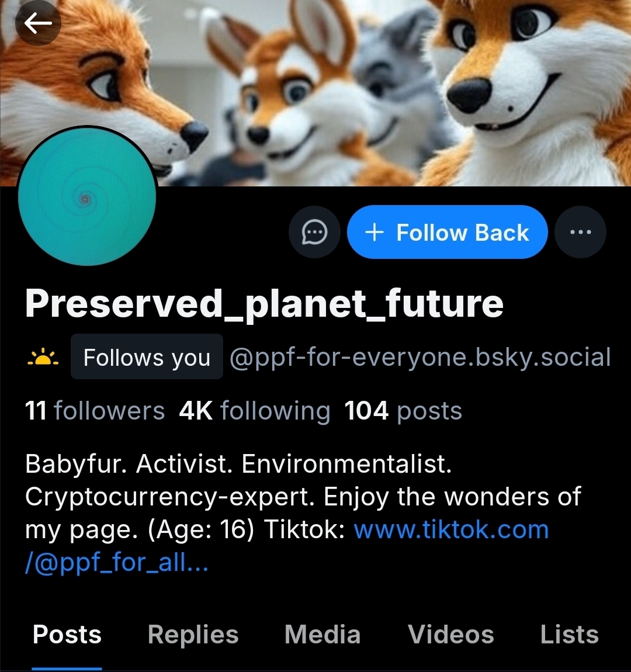This screenshot has width=631, height=672.
Task: Select the @ppf-for-everyone.bsky.social handle
Action: pos(420,357)
